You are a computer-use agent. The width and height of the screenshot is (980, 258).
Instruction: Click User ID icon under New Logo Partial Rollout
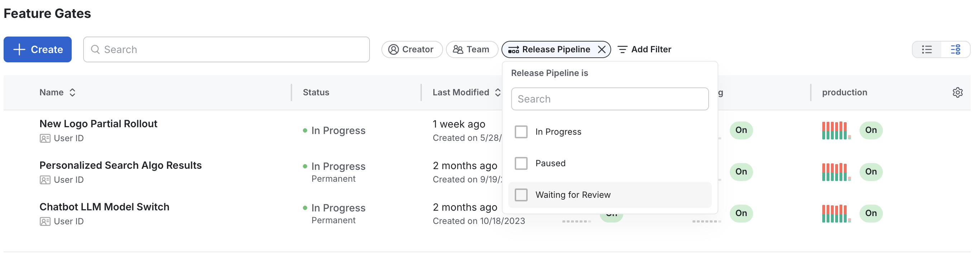[45, 139]
